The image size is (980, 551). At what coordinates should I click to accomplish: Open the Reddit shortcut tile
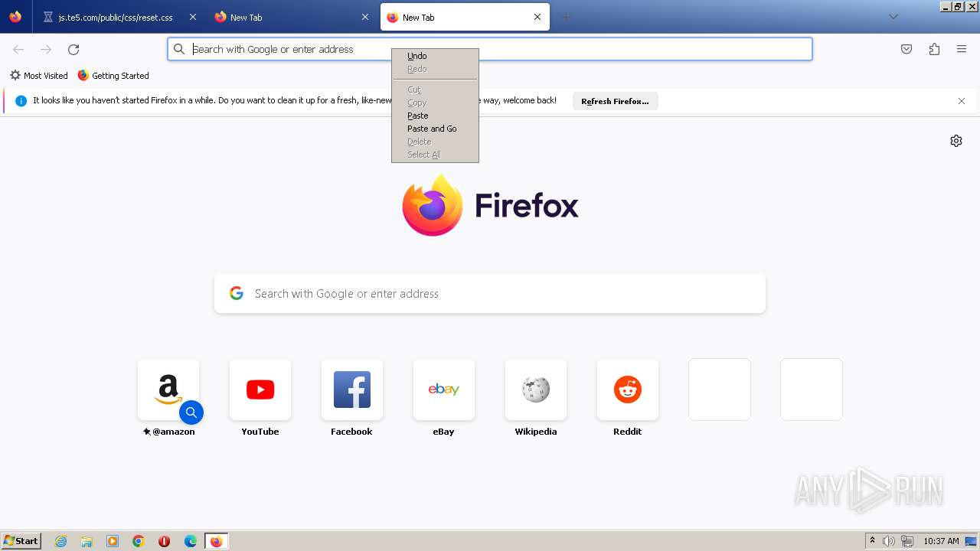click(628, 390)
